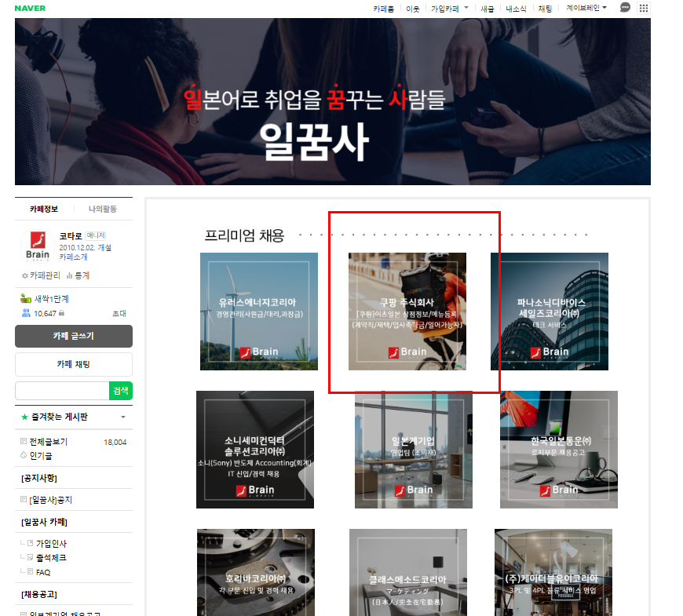The height and width of the screenshot is (616, 683).
Task: Collapse the 즐겨찾는 게시판 arrow
Action: (123, 417)
